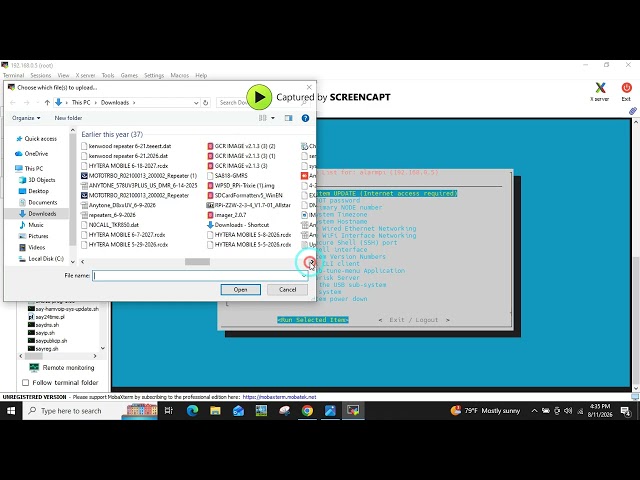Open Quick access in navigation pane
Screen dimensions: 640x480
coord(37,139)
